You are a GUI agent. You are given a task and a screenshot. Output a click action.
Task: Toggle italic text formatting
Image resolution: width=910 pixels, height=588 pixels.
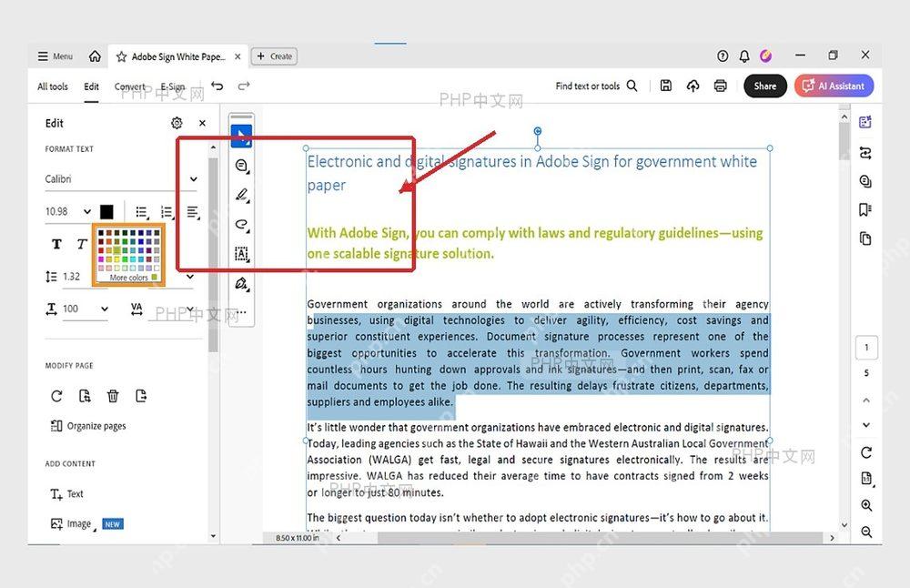tap(82, 244)
